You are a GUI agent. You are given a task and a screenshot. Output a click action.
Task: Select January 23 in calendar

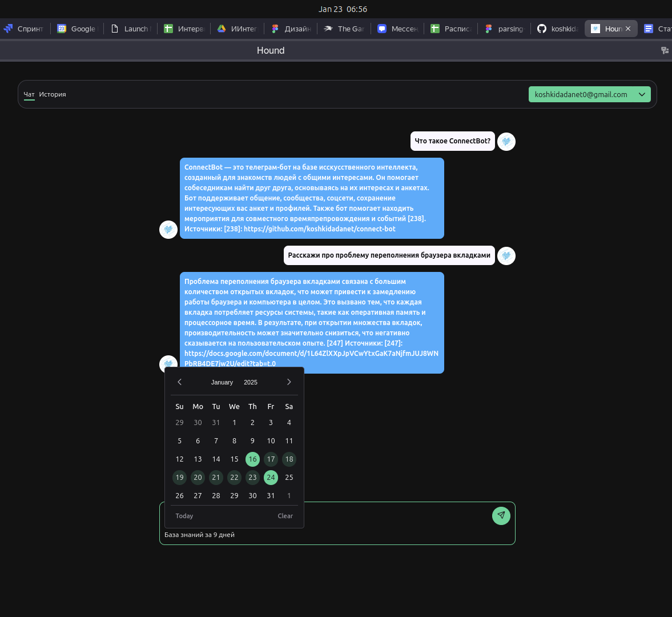252,477
